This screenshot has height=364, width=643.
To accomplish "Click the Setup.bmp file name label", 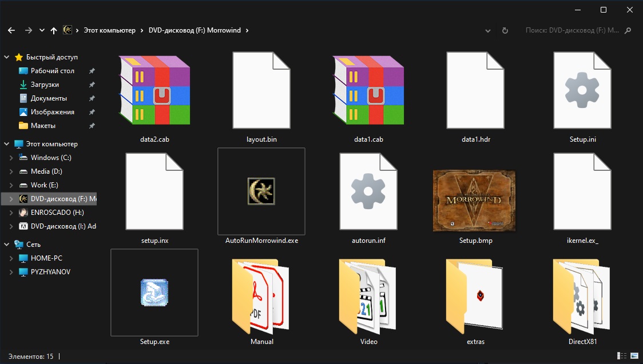I will point(476,241).
